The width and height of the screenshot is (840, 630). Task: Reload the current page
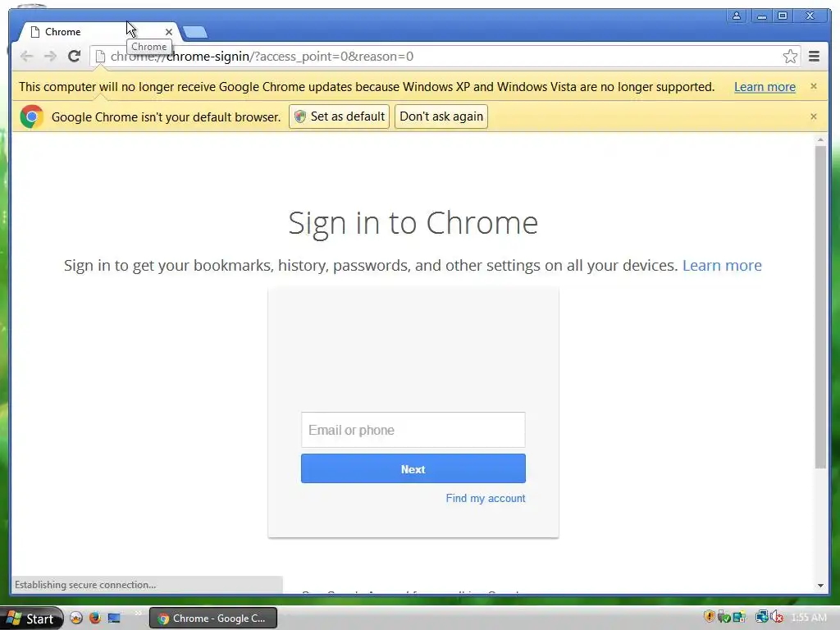point(75,57)
